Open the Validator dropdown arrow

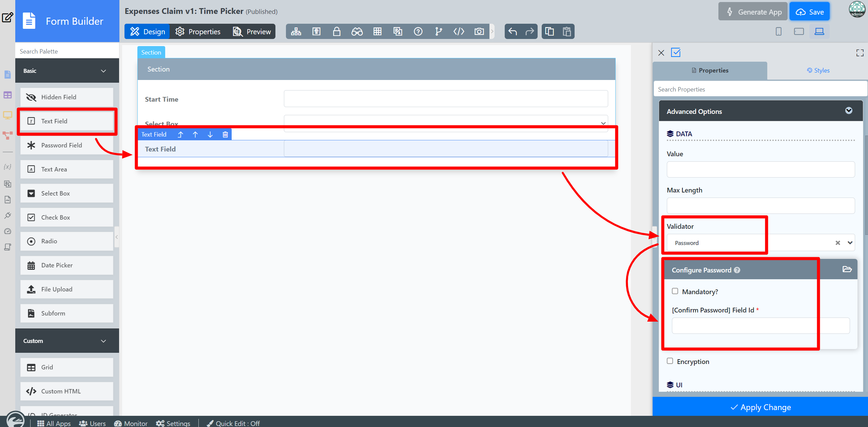(x=850, y=243)
